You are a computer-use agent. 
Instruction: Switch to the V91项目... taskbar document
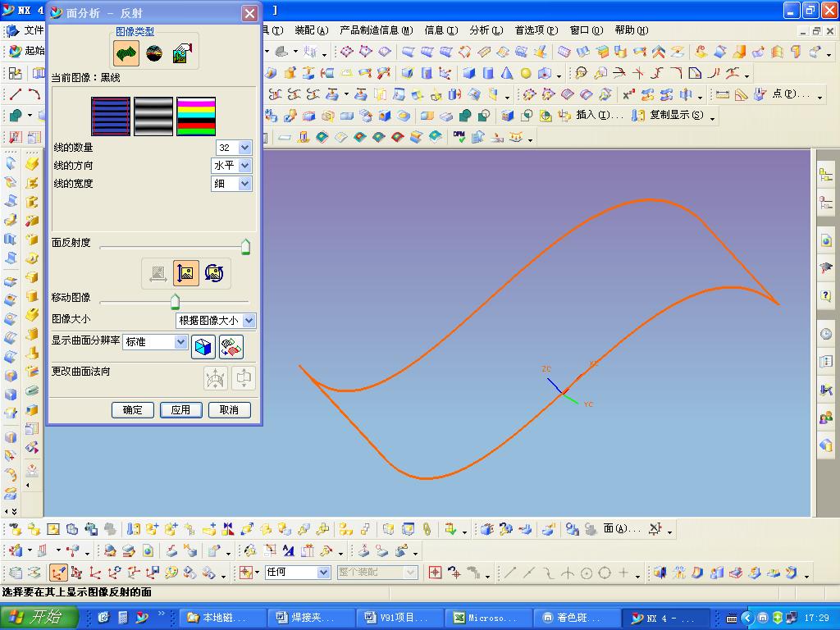[399, 617]
